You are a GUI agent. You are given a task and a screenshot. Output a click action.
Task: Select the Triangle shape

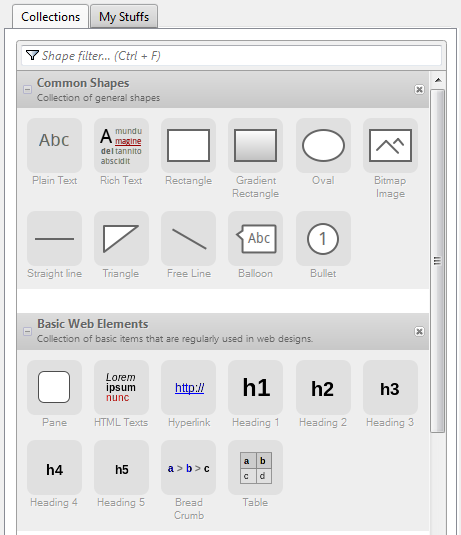click(x=121, y=245)
